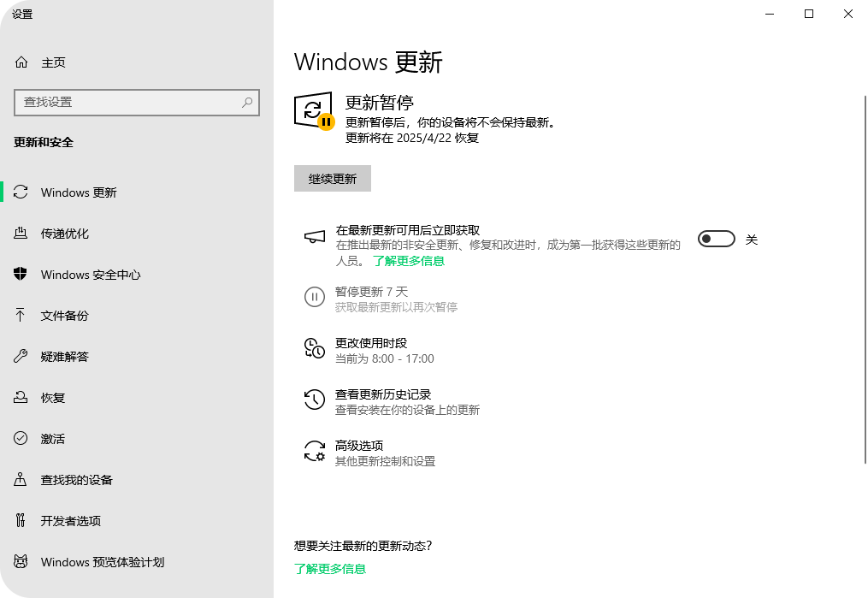Click the checkmark circle icon for 激活
The width and height of the screenshot is (868, 598).
tap(21, 438)
